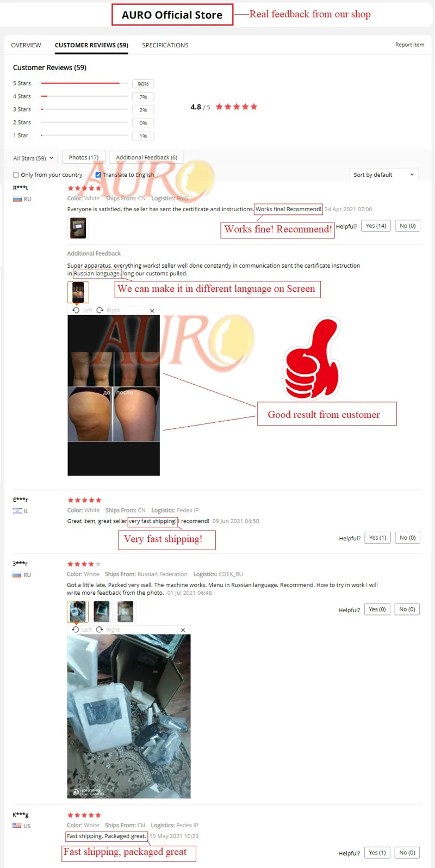This screenshot has height=868, width=435.
Task: Switch to the Specifications tab
Action: 165,45
